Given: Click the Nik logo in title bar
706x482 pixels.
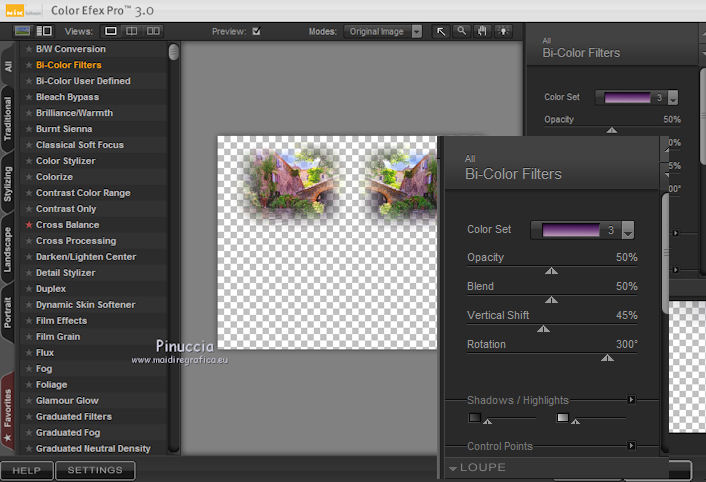Looking at the screenshot, I should [x=15, y=11].
